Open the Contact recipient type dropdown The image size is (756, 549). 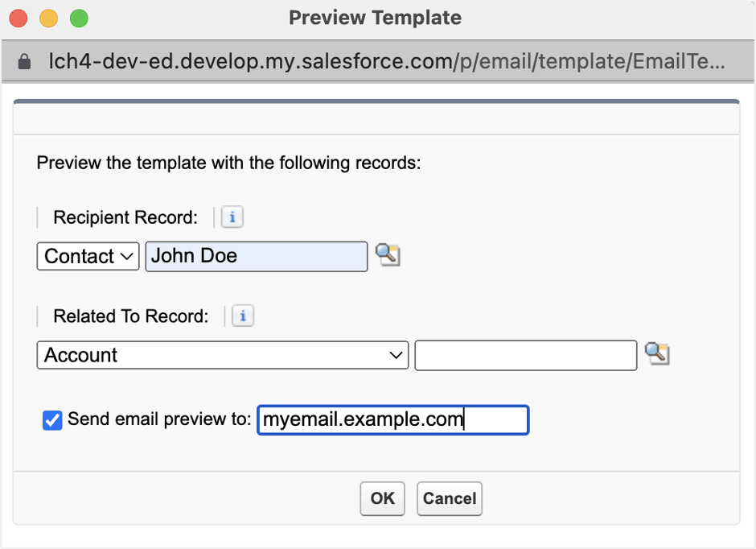pyautogui.click(x=88, y=256)
